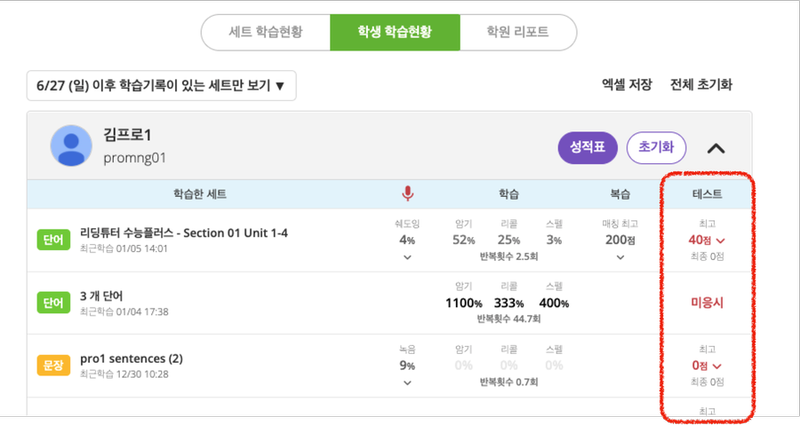Switch to the 세트 학습현황 tab
Viewport: 800px width, 425px height.
pos(266,32)
